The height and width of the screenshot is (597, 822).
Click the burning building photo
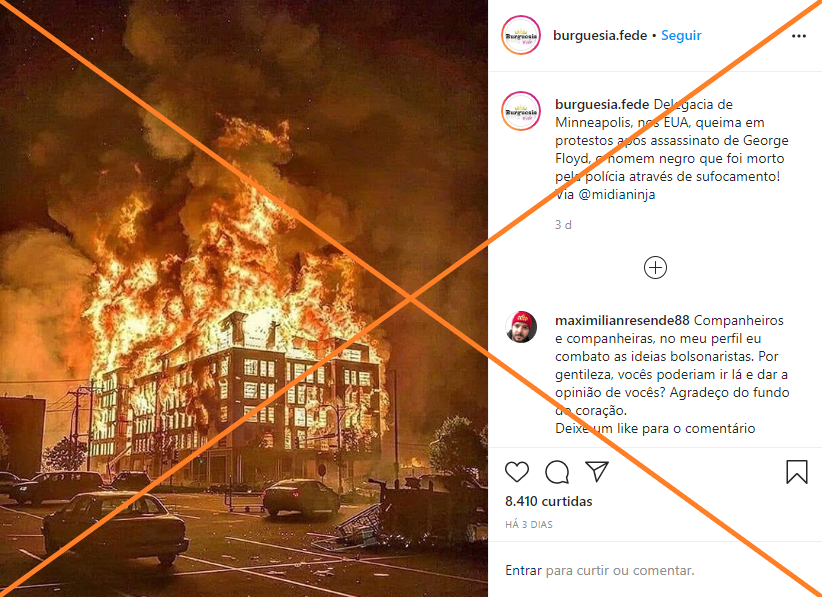[x=244, y=298]
